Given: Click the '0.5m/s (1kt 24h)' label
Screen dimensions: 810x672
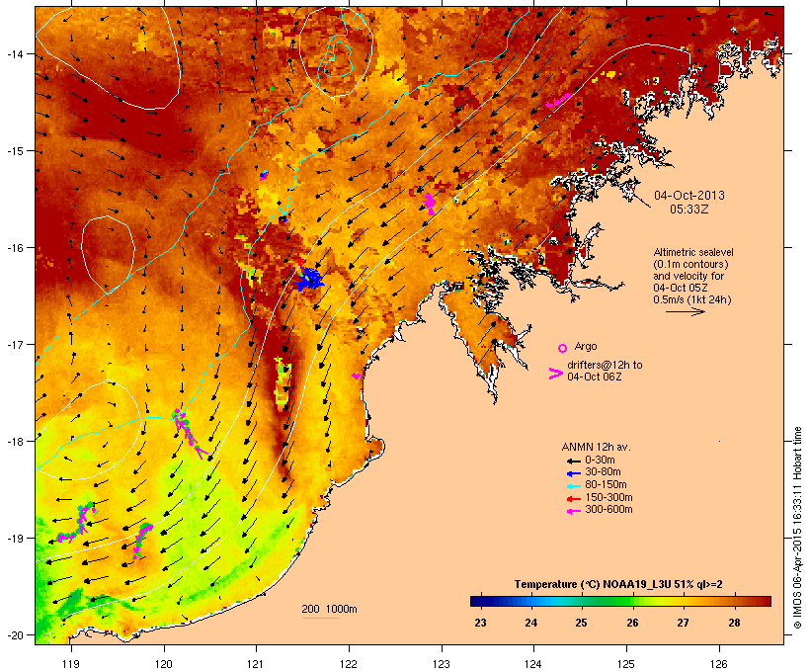Looking at the screenshot, I should 692,299.
